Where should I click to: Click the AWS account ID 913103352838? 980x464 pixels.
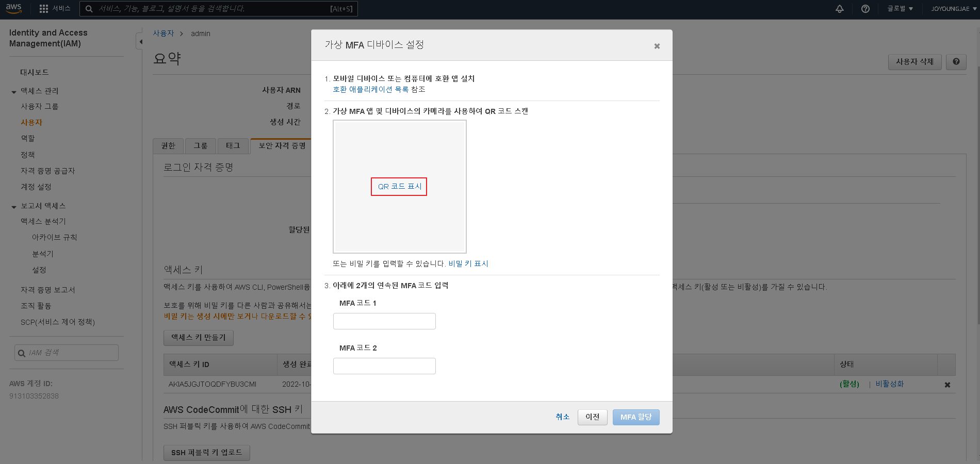(x=34, y=396)
